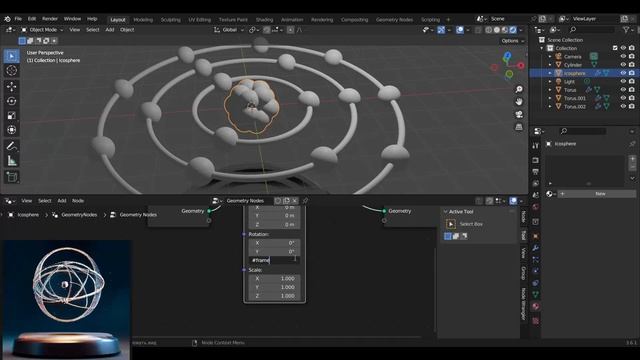Add a new workspace with plus button
The width and height of the screenshot is (640, 360).
[448, 20]
